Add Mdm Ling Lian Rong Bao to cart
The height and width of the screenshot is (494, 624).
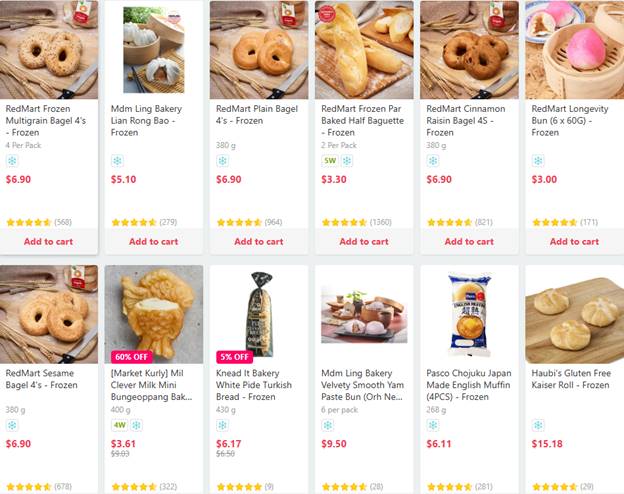(x=153, y=241)
